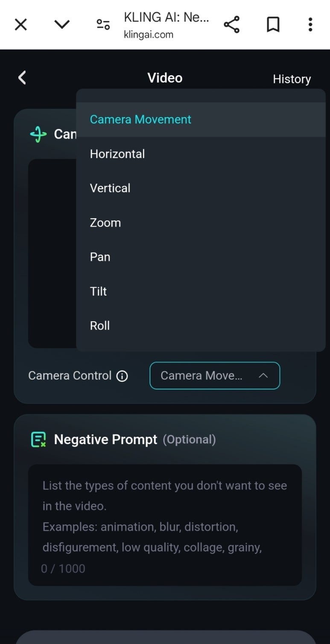The height and width of the screenshot is (644, 330).
Task: Open site settings icon beside the URL
Action: (x=103, y=24)
